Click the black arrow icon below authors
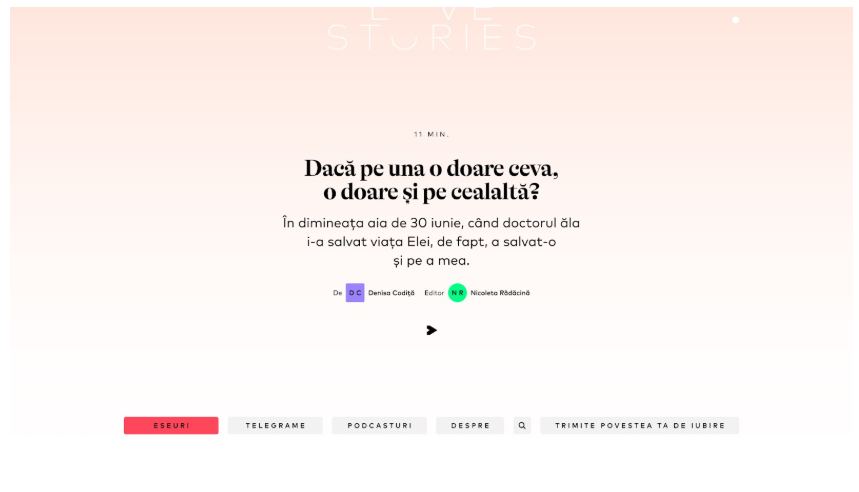 431,330
